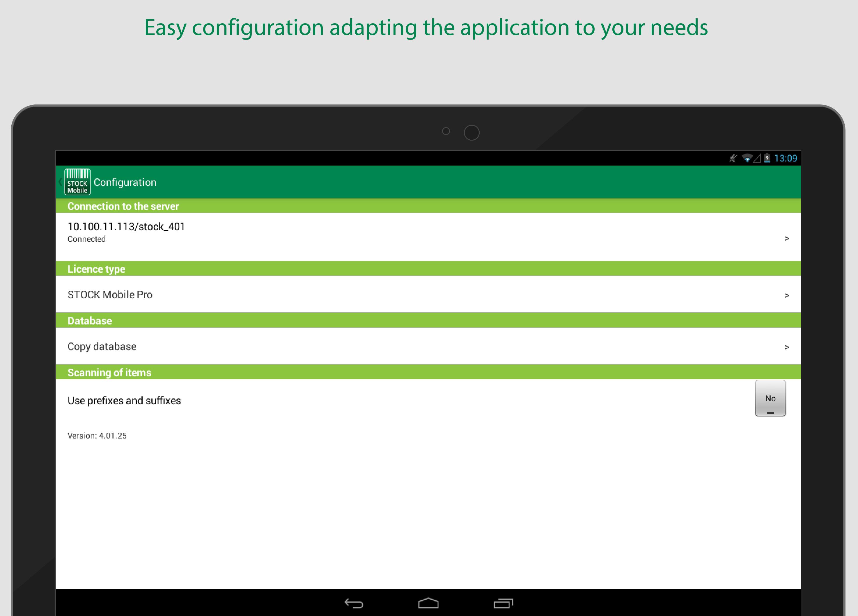The height and width of the screenshot is (616, 858).
Task: Click the Easy configuration headline text
Action: tap(426, 28)
